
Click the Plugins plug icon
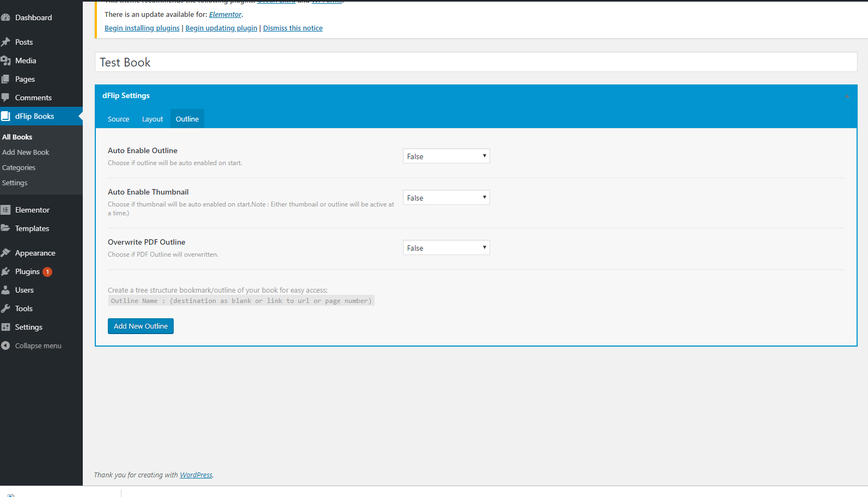(5, 271)
